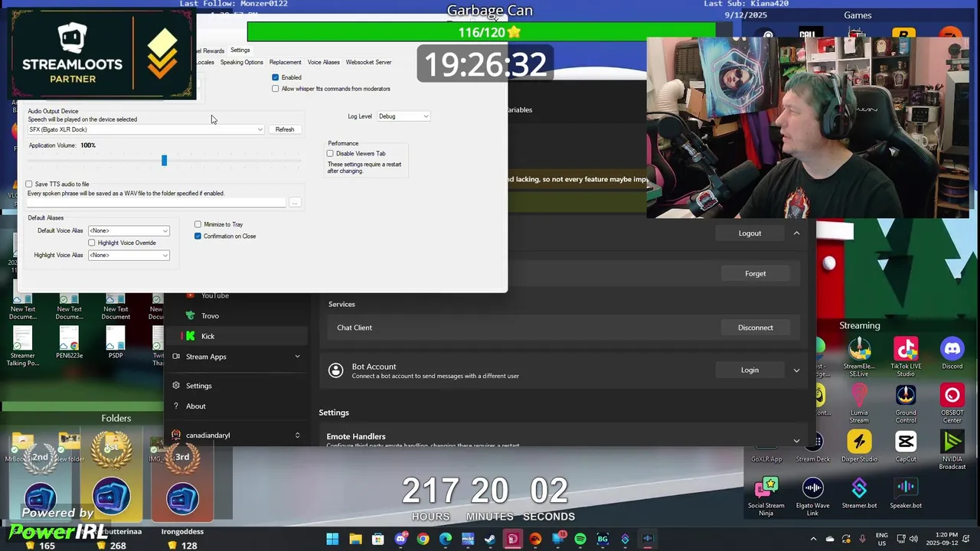Enable Allow whisper tts commands from moderators
This screenshot has height=551, width=980.
(276, 89)
